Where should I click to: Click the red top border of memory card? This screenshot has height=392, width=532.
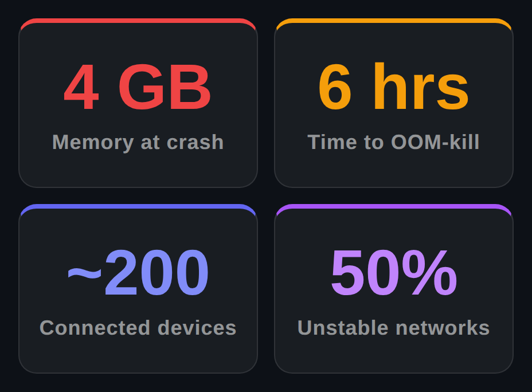click(138, 21)
